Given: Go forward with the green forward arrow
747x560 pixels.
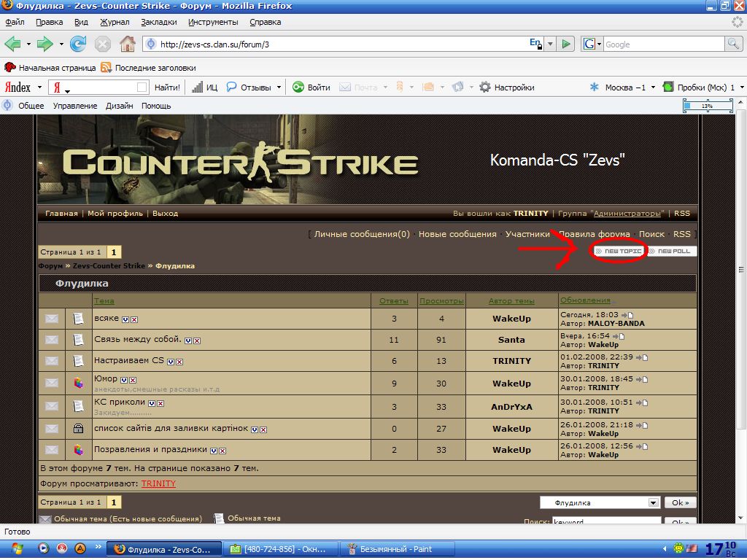Looking at the screenshot, I should click(44, 44).
